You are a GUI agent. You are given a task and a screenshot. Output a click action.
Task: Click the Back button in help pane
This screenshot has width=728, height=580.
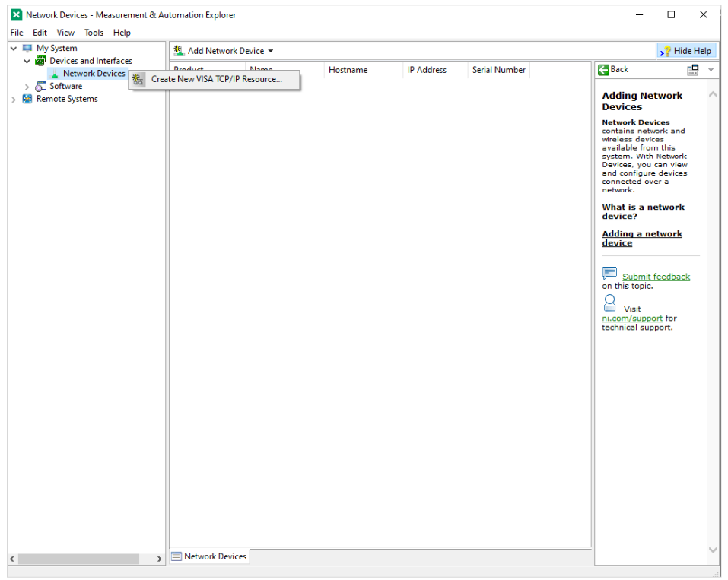point(613,70)
